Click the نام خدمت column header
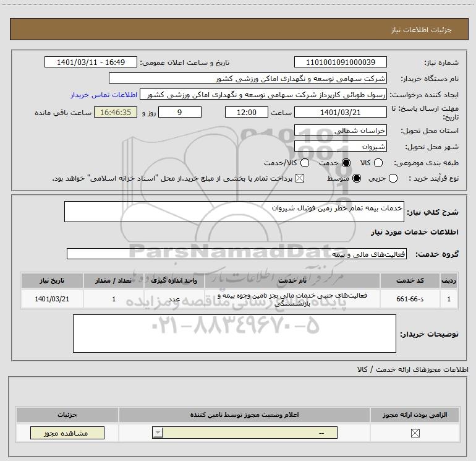This screenshot has width=476, height=461. [292, 280]
